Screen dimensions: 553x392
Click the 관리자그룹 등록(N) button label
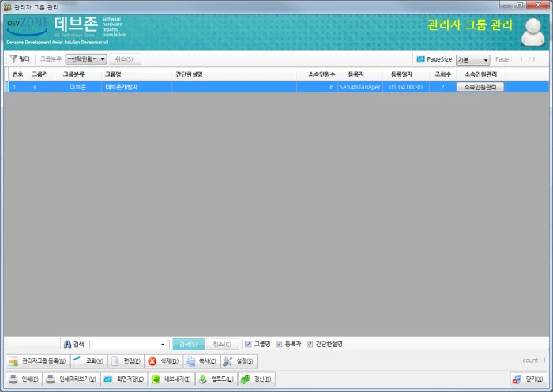point(43,361)
